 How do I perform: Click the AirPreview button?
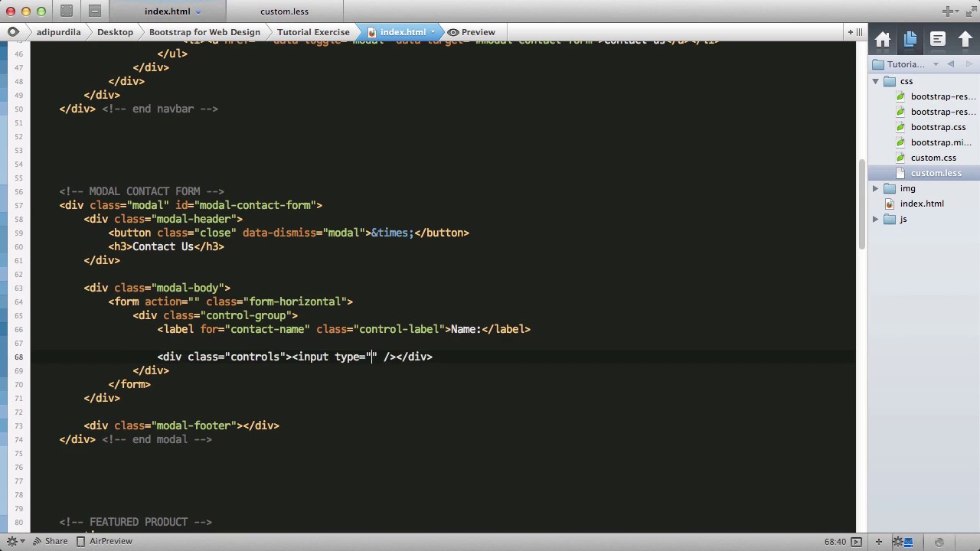(103, 541)
